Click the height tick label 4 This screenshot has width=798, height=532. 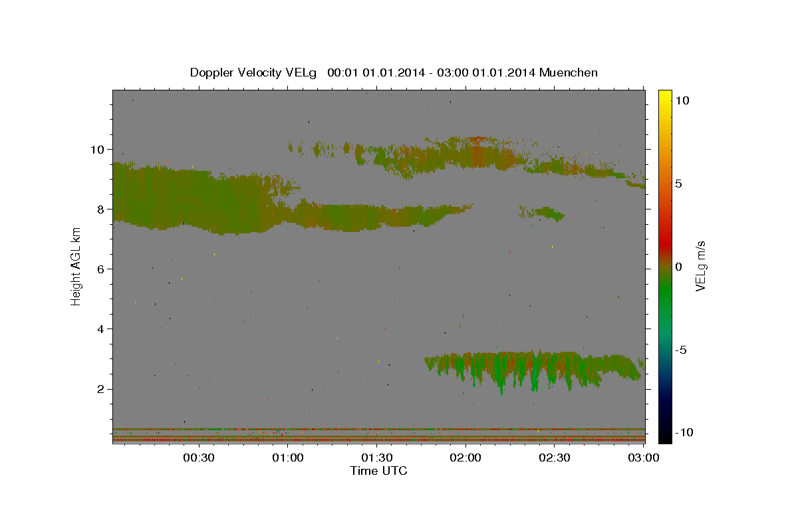(x=101, y=329)
